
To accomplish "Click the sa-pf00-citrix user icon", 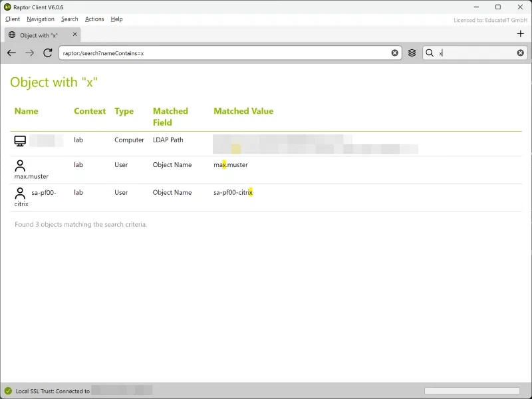I will [x=20, y=194].
